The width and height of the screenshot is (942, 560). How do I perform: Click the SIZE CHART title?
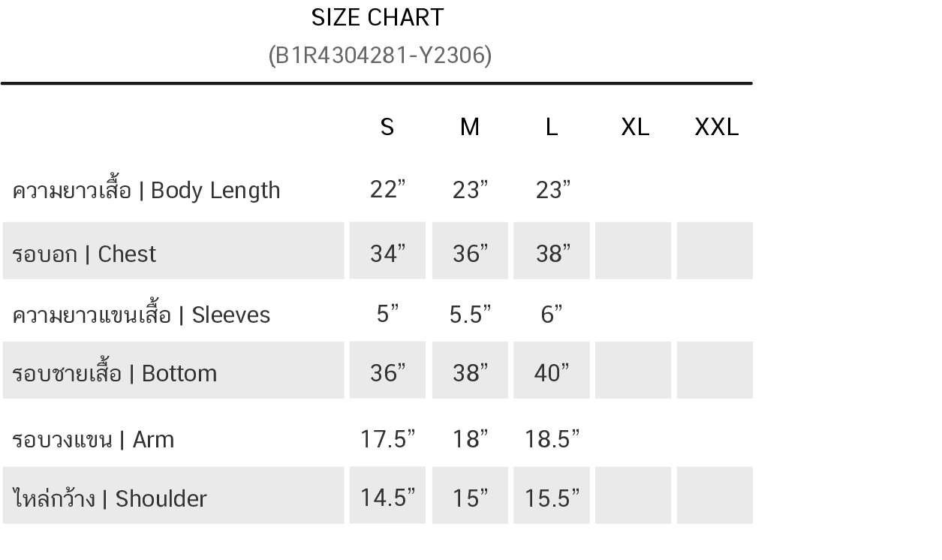tap(378, 17)
